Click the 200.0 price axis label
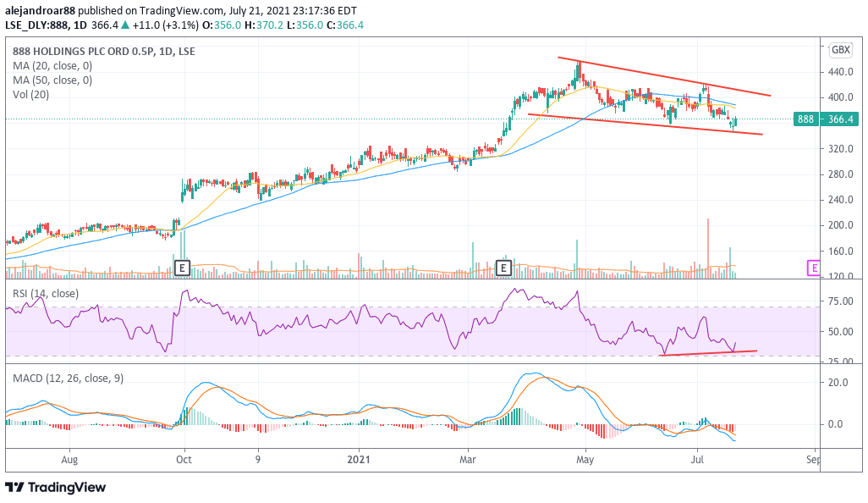The width and height of the screenshot is (868, 503). 840,225
